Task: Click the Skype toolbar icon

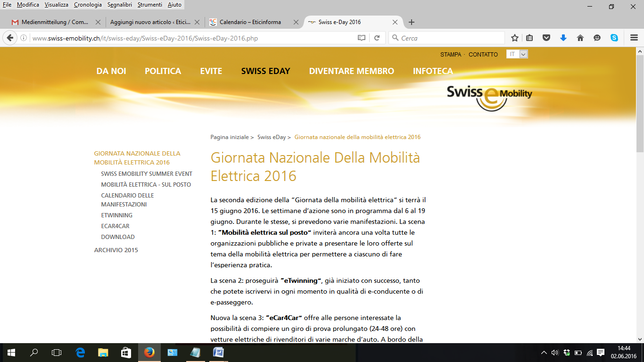Action: tap(614, 38)
